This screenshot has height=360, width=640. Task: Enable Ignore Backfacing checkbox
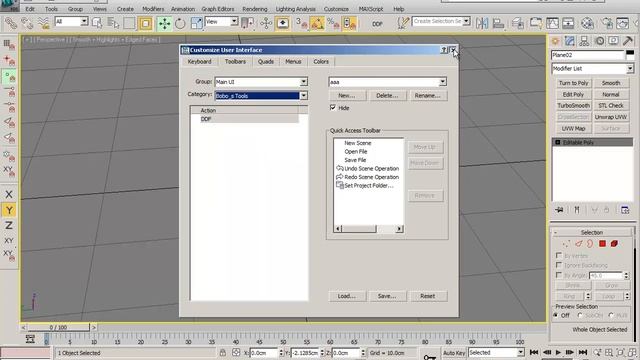coord(559,265)
